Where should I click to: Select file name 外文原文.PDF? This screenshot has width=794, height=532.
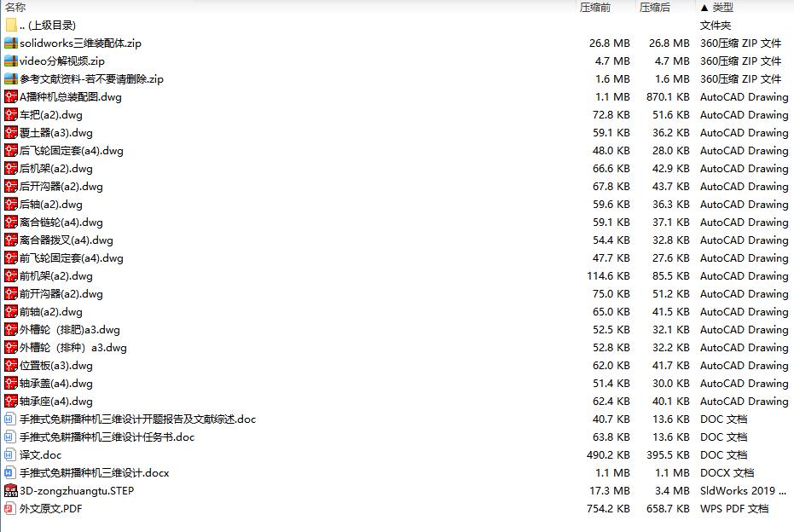click(x=50, y=508)
